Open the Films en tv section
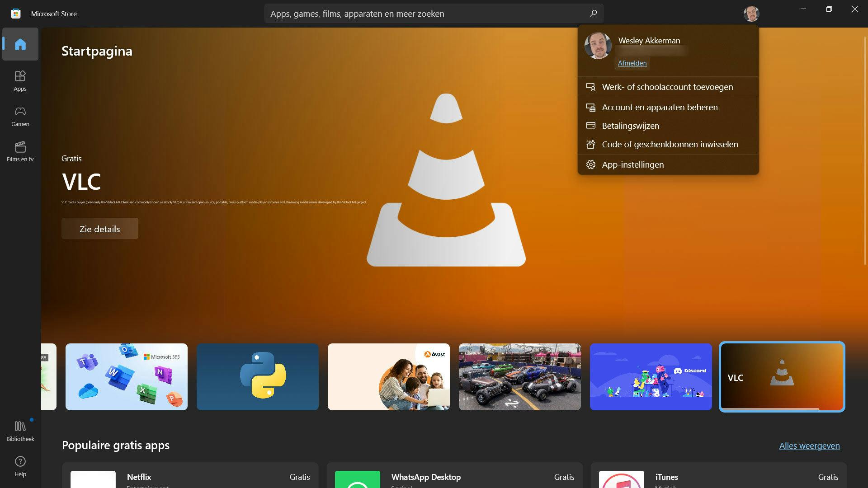Image resolution: width=868 pixels, height=488 pixels. [x=20, y=151]
